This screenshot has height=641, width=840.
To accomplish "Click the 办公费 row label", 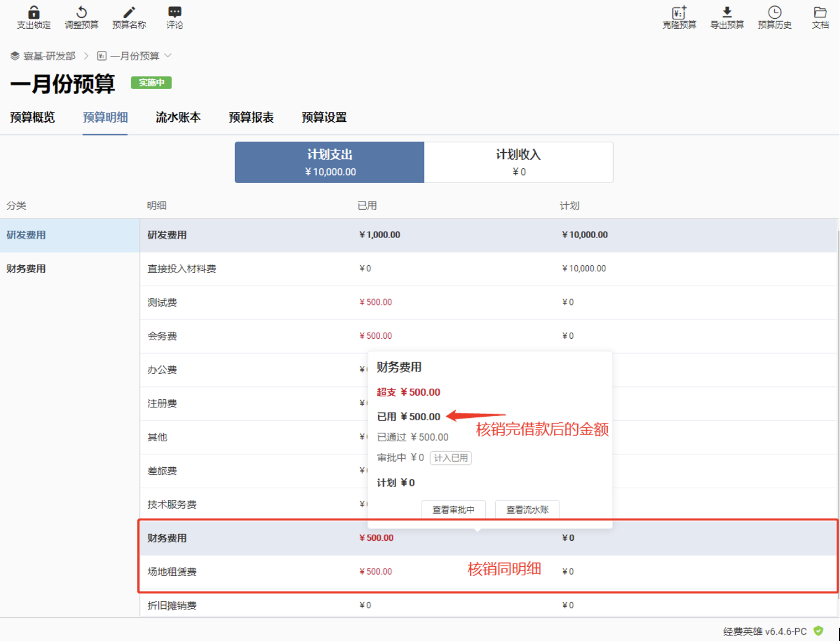I will 162,370.
